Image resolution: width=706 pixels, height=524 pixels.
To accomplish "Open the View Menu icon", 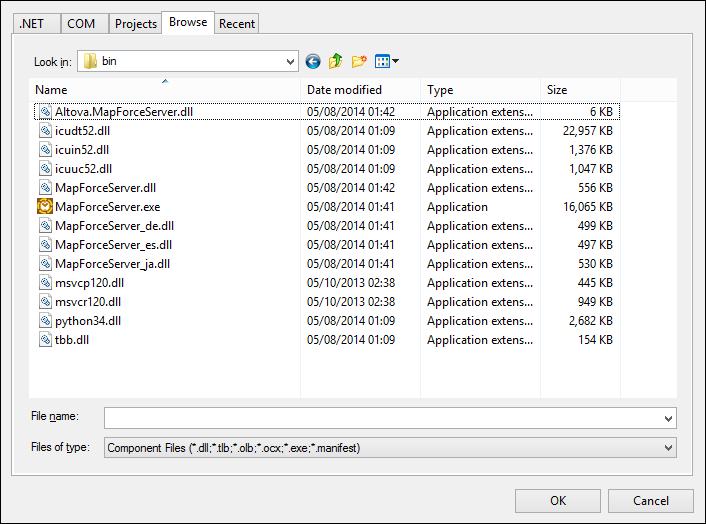I will (x=387, y=62).
